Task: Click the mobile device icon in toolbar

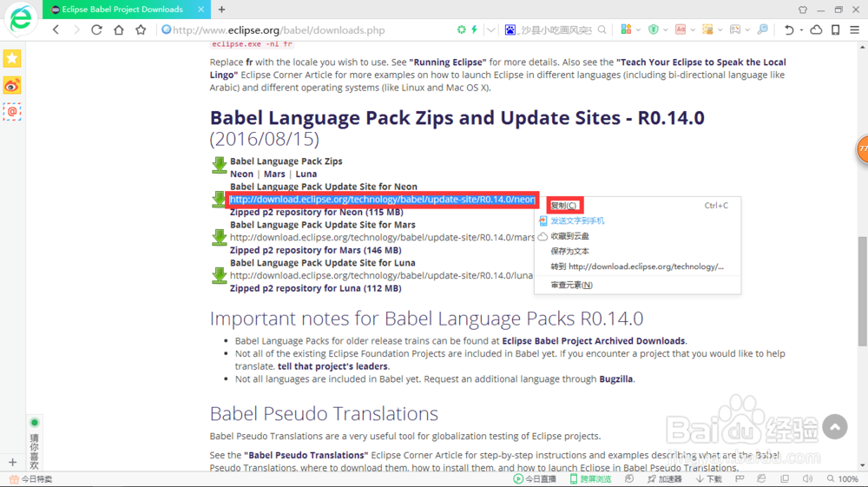Action: [835, 30]
